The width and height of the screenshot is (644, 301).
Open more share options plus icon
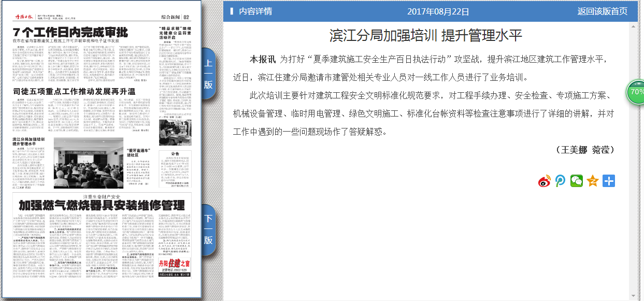click(x=609, y=181)
